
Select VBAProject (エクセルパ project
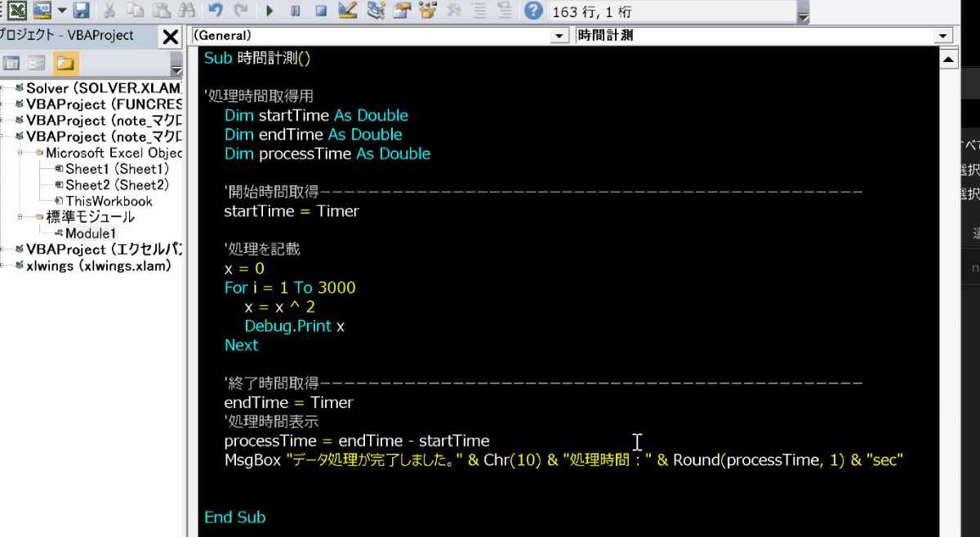[104, 249]
